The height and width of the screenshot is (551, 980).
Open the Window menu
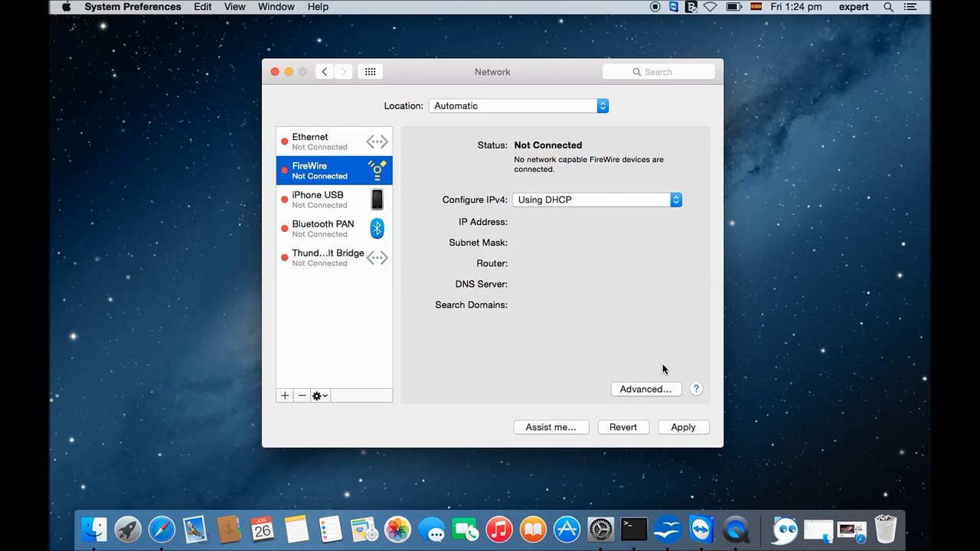click(276, 7)
